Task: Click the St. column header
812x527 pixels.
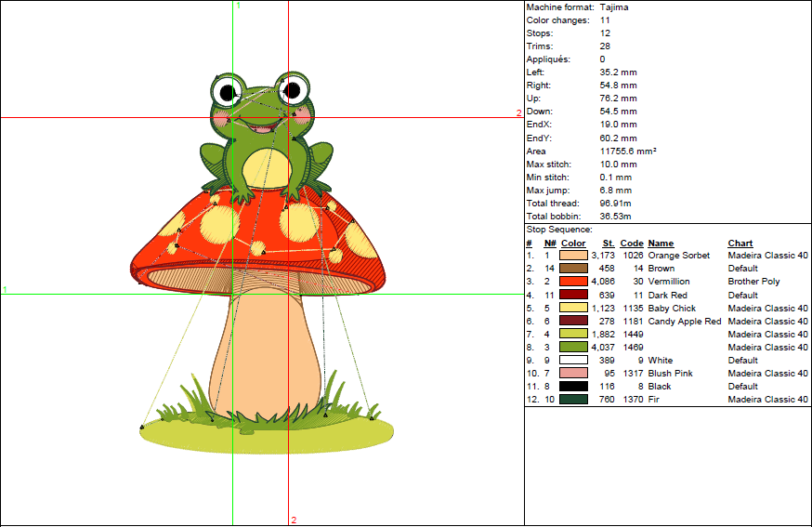Action: 609,243
